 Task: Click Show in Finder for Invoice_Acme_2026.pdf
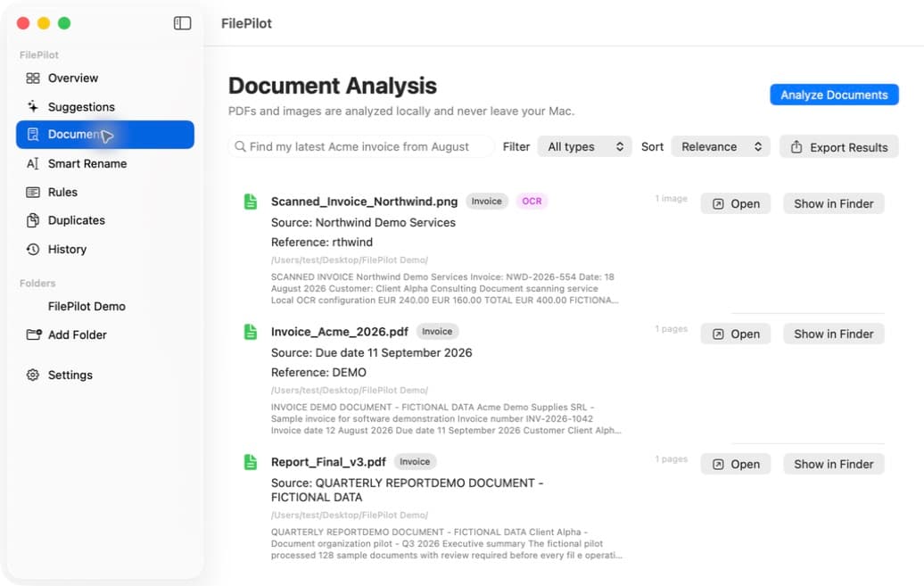[x=833, y=334]
